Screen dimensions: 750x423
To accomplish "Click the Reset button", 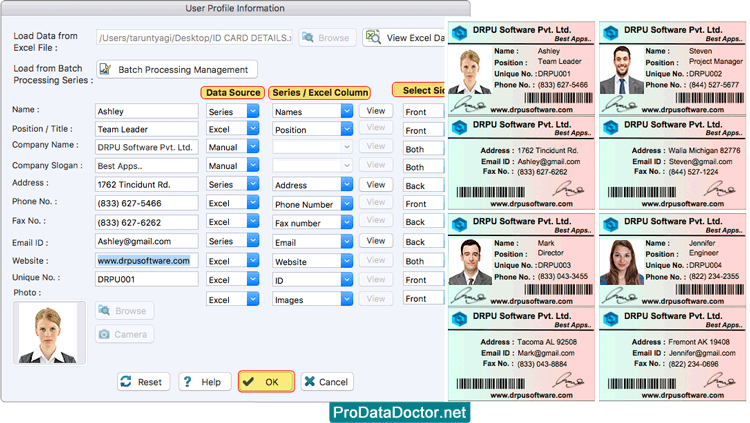I will click(x=143, y=382).
